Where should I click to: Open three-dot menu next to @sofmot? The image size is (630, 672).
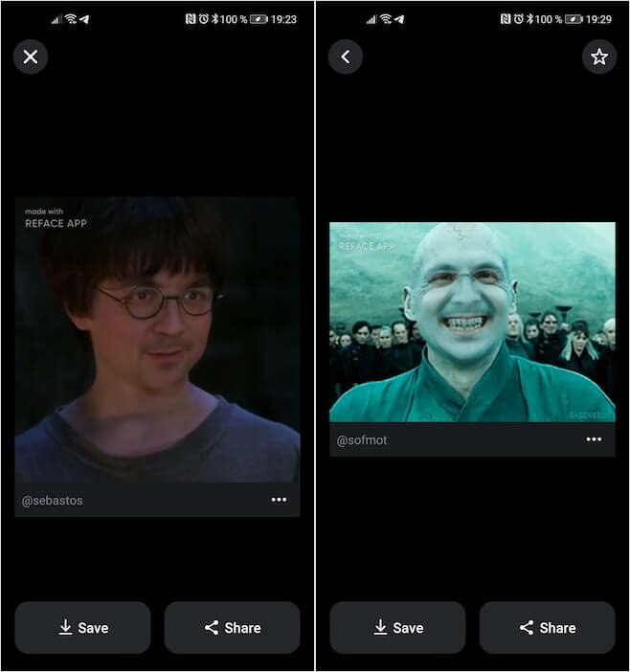(594, 439)
